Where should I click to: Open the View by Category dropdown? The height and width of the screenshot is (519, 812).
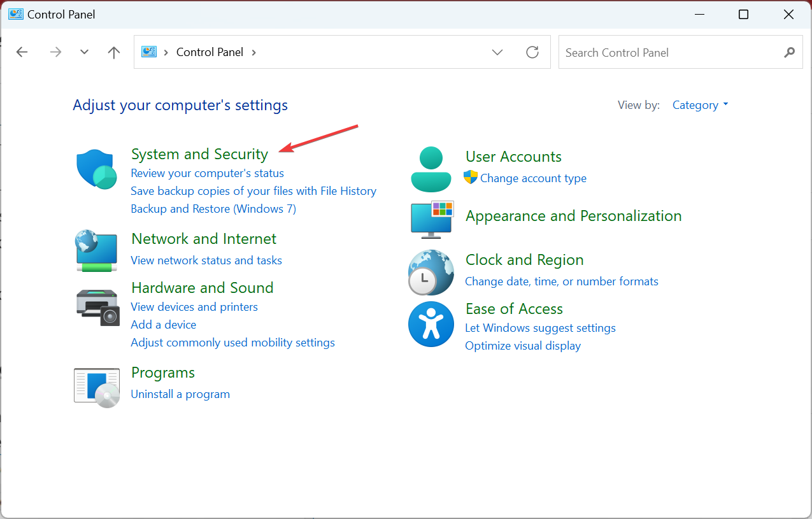coord(700,105)
